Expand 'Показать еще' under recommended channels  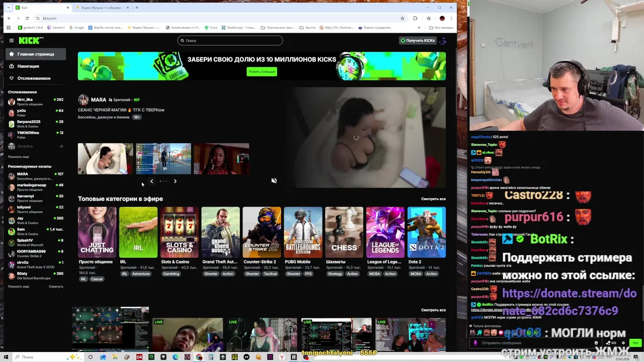click(x=19, y=287)
